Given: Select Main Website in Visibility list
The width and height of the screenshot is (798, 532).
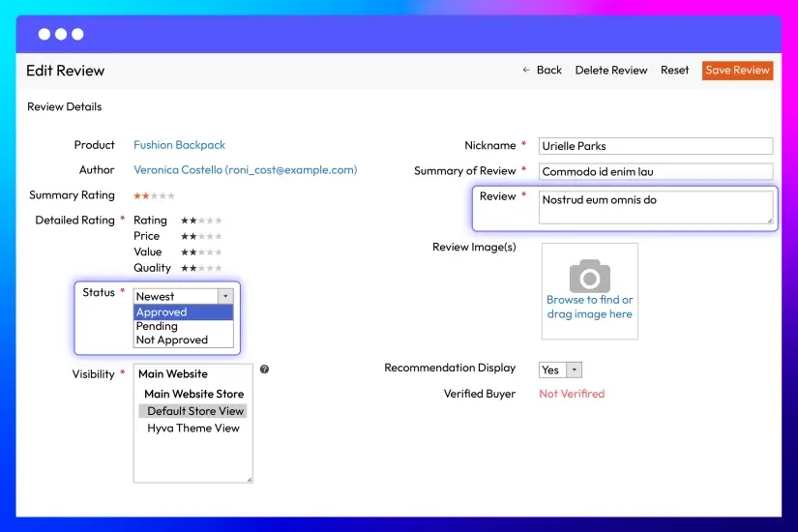Looking at the screenshot, I should coord(173,373).
